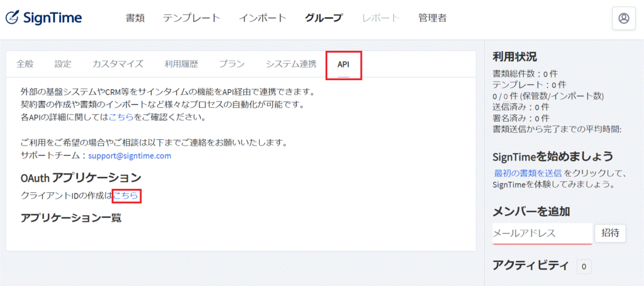Image resolution: width=644 pixels, height=286 pixels.
Task: Switch to the 利用履歴 tab
Action: coord(181,64)
